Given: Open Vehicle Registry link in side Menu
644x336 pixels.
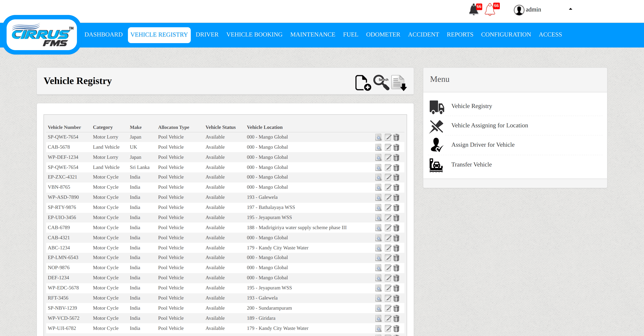Looking at the screenshot, I should click(x=471, y=106).
